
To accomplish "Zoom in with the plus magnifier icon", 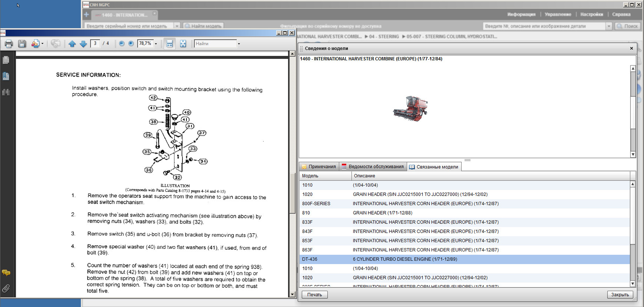I will coord(131,43).
